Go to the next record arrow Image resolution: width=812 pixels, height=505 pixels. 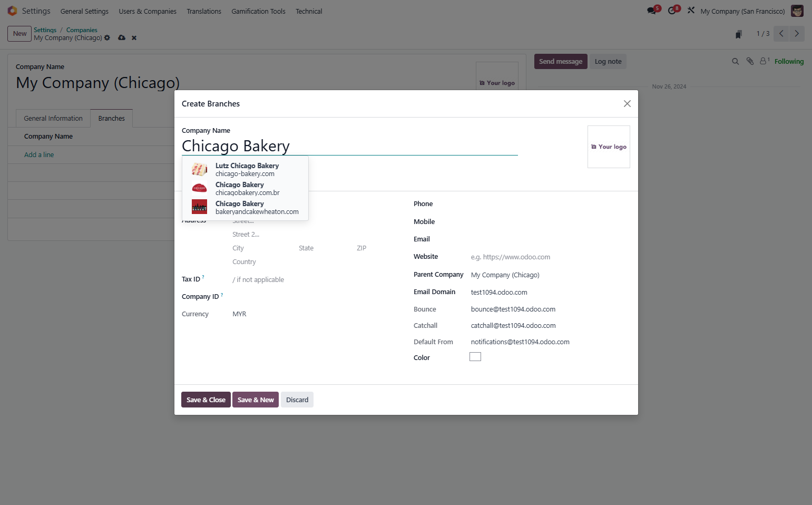coord(797,34)
